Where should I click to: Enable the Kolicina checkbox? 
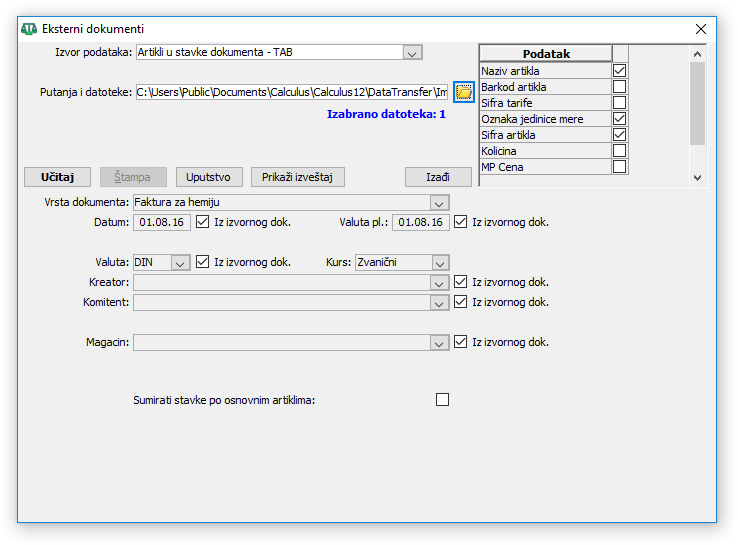619,151
